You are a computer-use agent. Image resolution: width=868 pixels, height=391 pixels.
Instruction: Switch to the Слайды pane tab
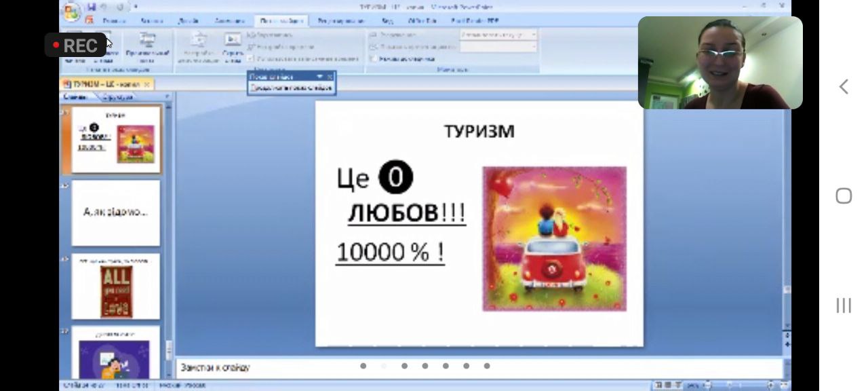click(x=75, y=97)
